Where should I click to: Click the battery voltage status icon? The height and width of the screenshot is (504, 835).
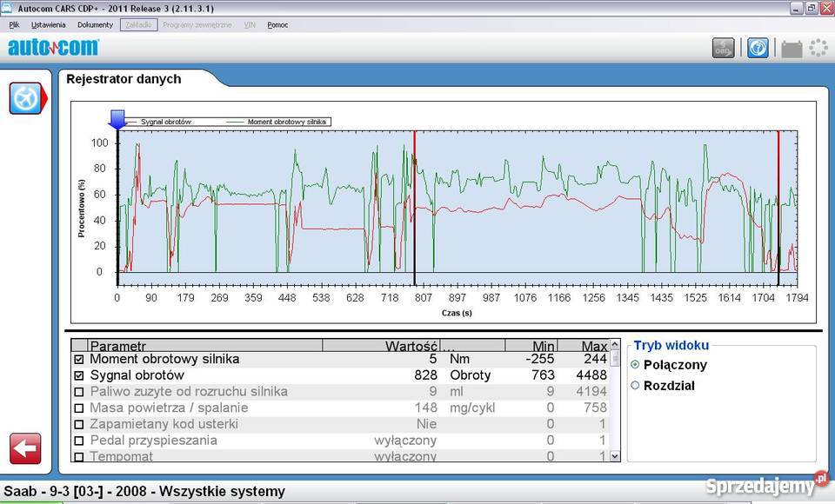tap(791, 49)
